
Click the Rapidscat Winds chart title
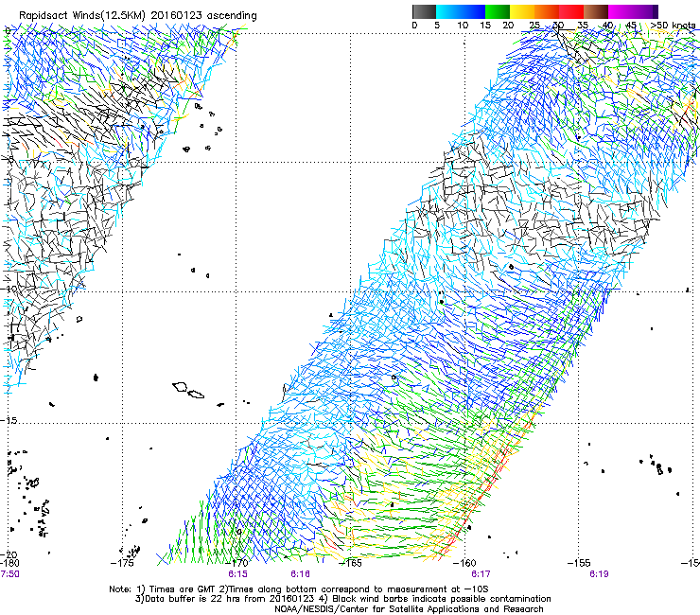pos(138,16)
